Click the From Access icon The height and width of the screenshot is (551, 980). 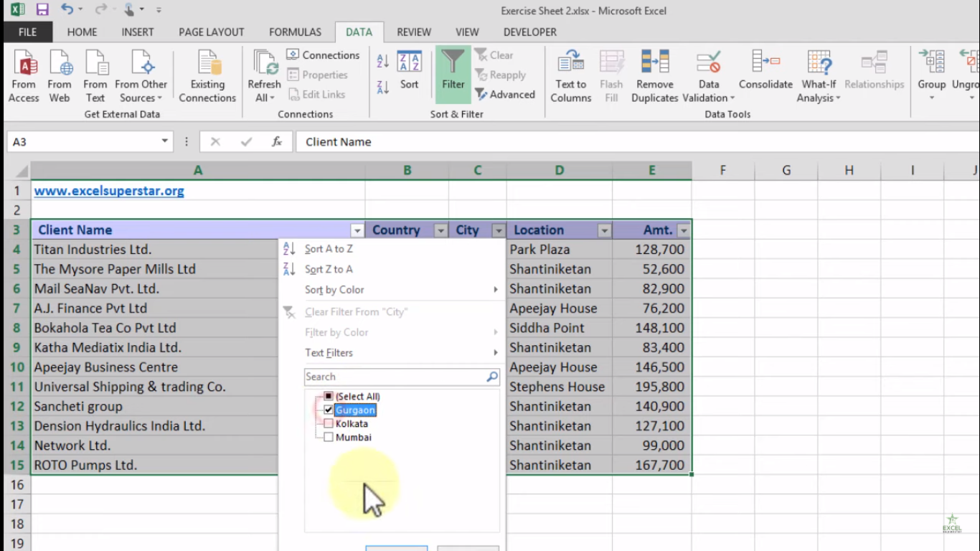[x=24, y=77]
